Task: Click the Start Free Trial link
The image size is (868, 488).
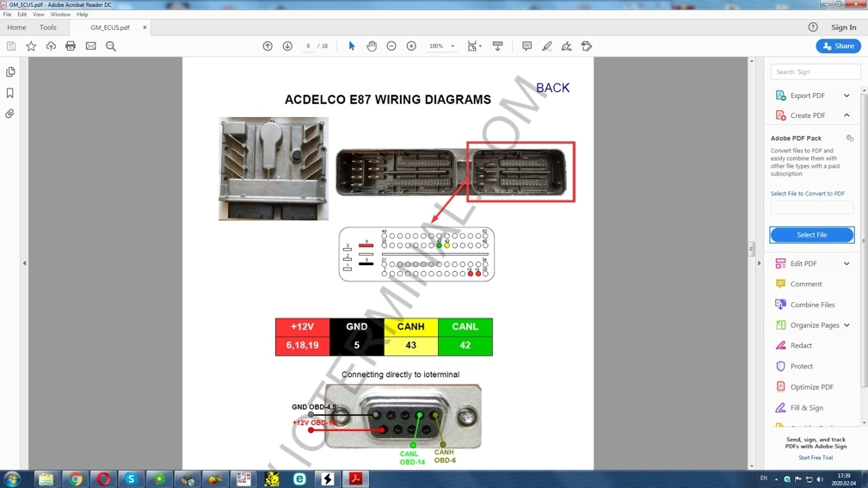Action: [x=815, y=458]
